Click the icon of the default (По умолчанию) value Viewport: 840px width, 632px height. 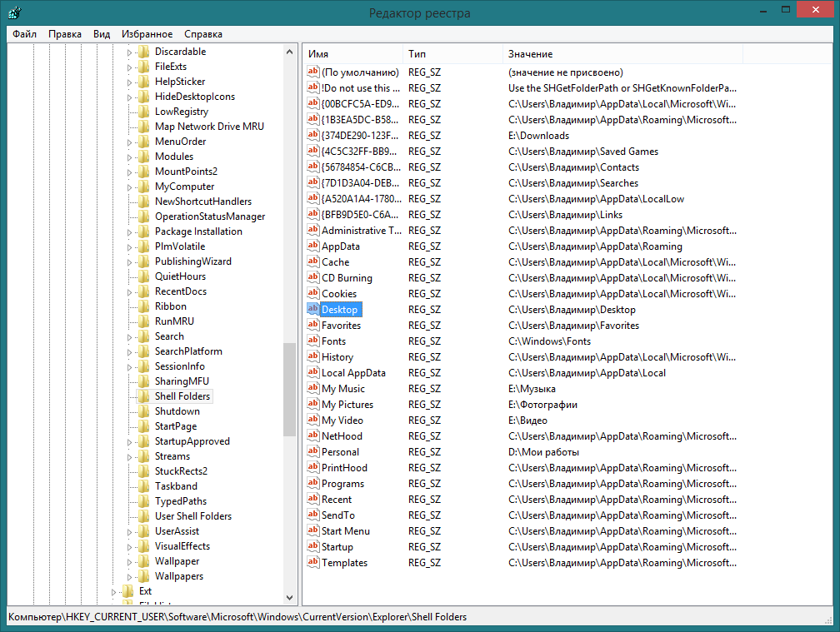[312, 71]
